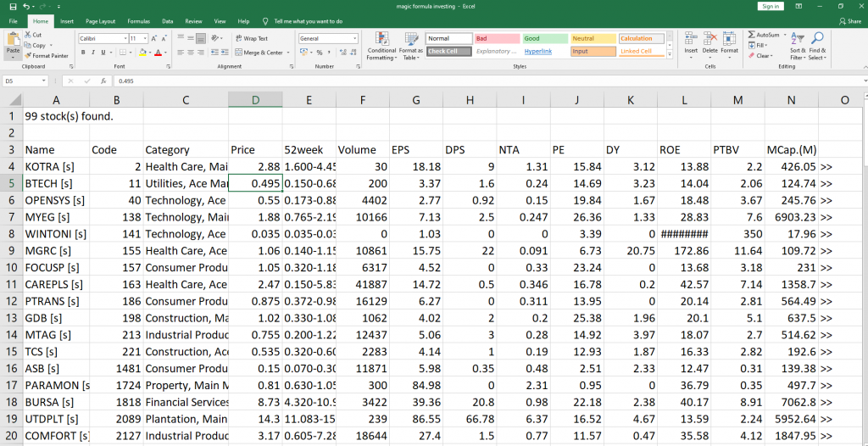
Task: Toggle Underline formatting
Action: tap(103, 53)
